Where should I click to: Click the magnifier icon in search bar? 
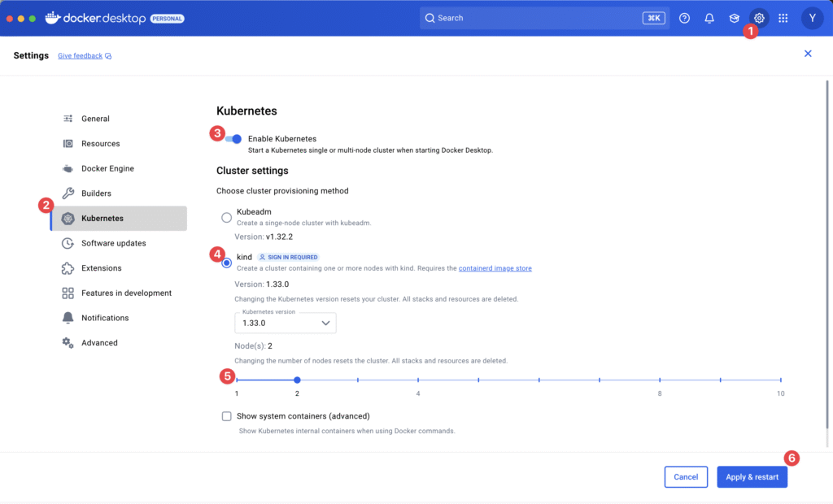click(x=430, y=18)
